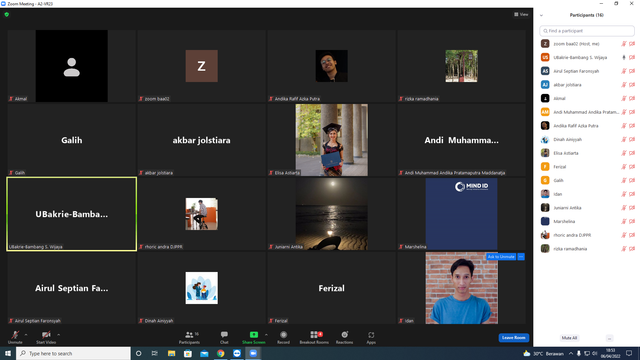The width and height of the screenshot is (640, 360).
Task: Open the Mail app from the taskbar
Action: [204, 353]
